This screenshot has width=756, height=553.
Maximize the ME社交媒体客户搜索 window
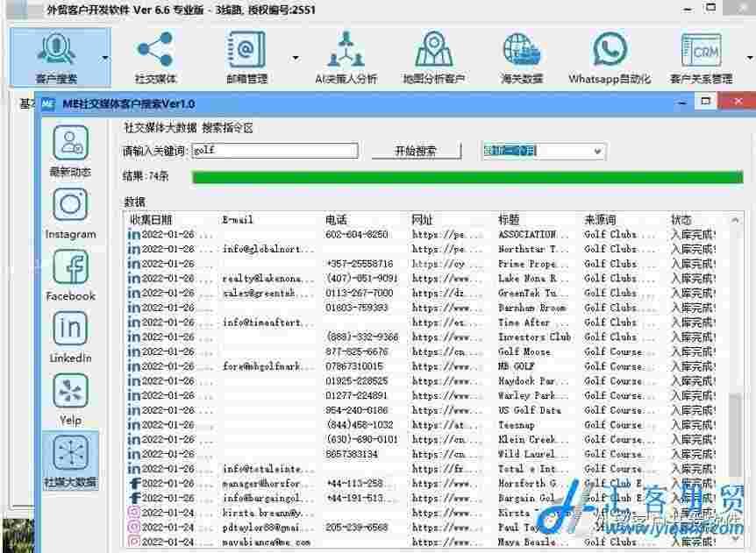click(705, 101)
